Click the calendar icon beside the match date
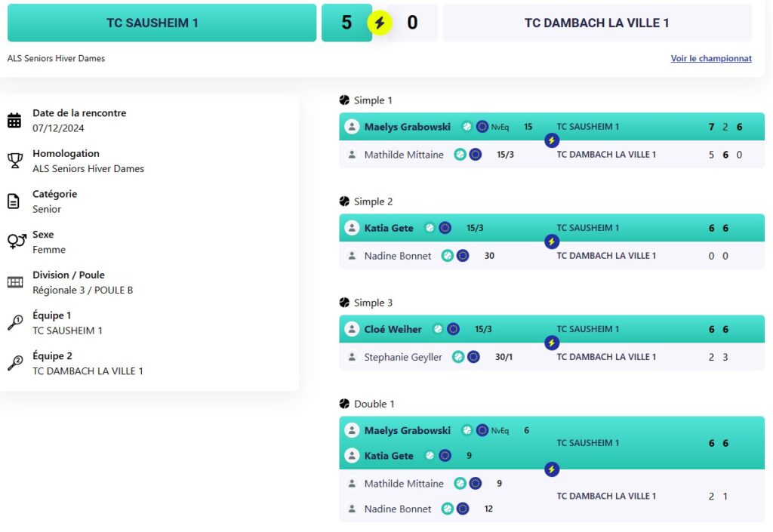Viewport: 773px width, 532px height. pos(14,120)
